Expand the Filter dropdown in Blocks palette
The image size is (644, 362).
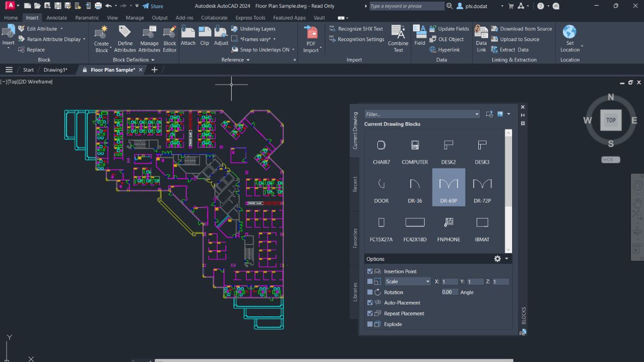click(x=478, y=114)
